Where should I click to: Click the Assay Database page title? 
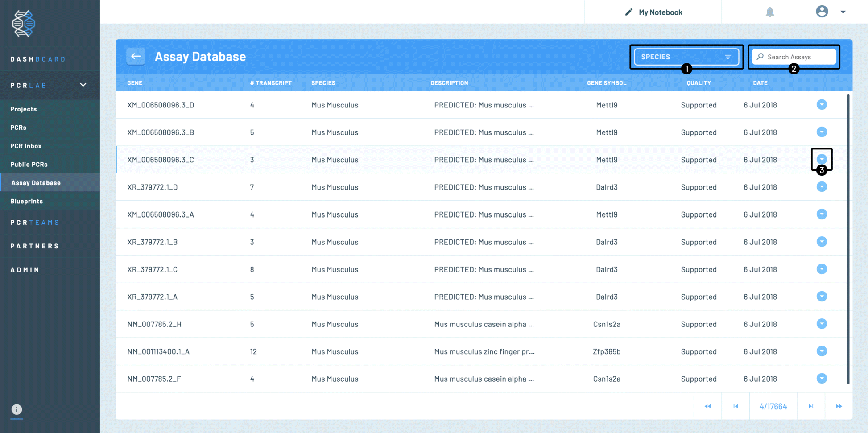click(200, 56)
